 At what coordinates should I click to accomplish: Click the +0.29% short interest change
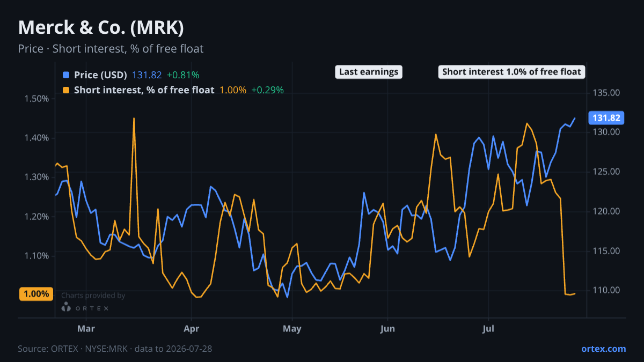tap(267, 90)
